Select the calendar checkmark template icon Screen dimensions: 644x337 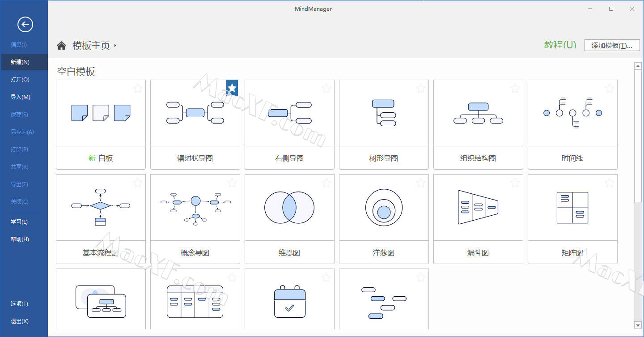(289, 301)
